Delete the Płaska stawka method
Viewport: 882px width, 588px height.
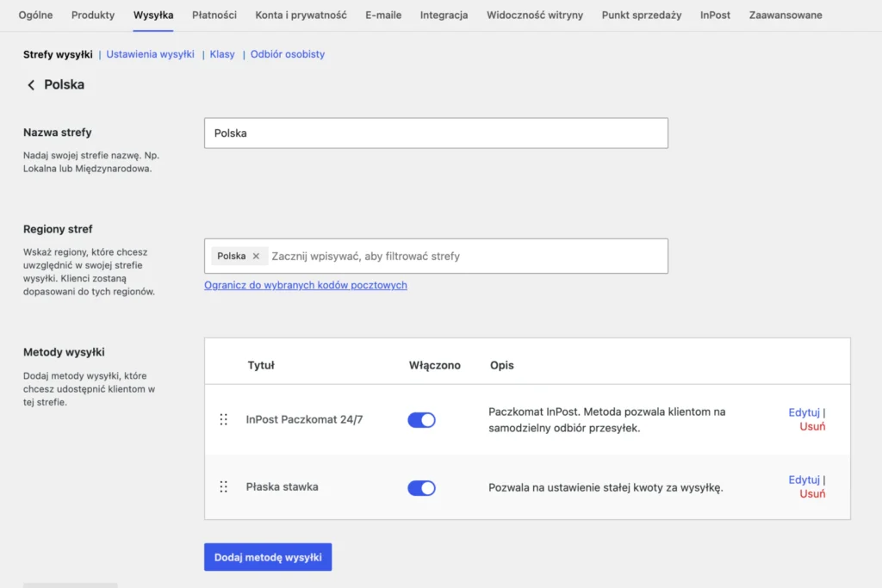click(812, 494)
